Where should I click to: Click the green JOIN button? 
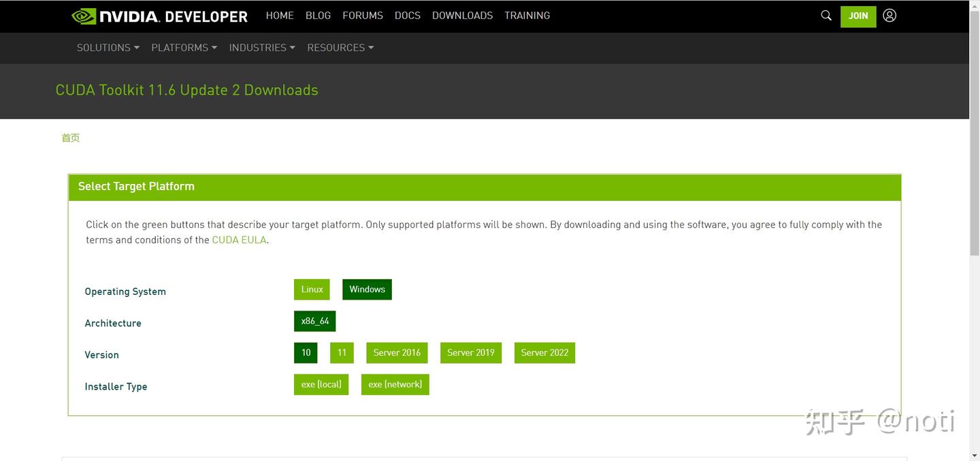(858, 16)
